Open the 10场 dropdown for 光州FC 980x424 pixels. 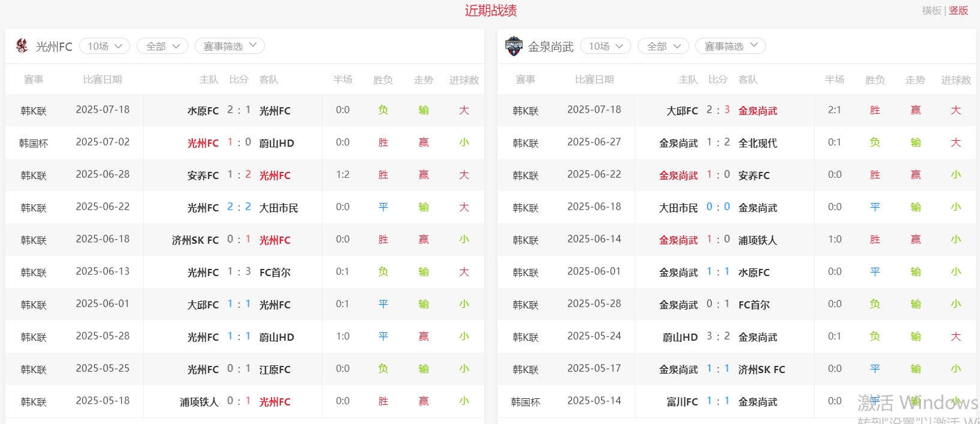tap(104, 46)
